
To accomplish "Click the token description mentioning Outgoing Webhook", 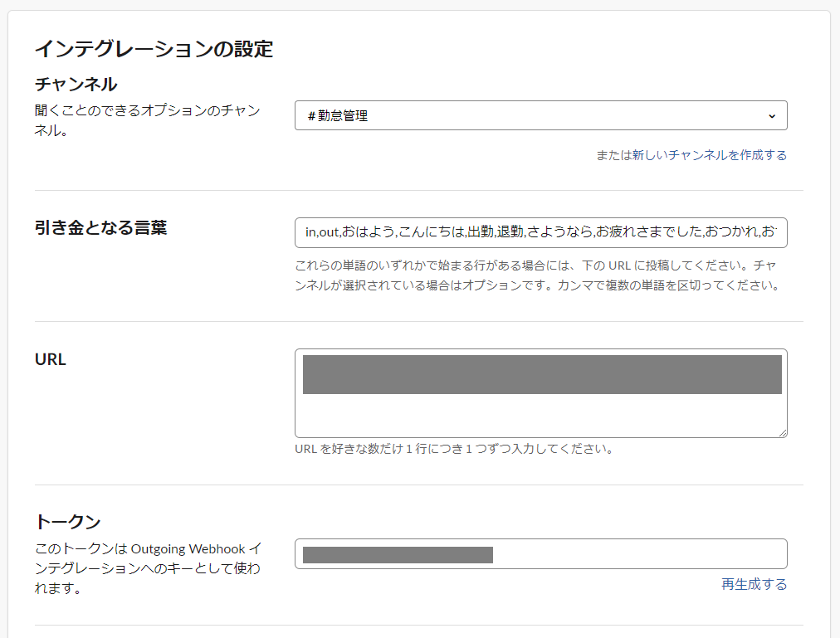I will tap(148, 568).
